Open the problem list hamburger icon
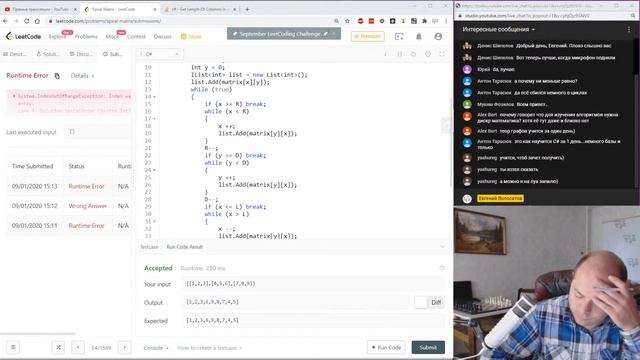The height and width of the screenshot is (360, 640). [13, 347]
